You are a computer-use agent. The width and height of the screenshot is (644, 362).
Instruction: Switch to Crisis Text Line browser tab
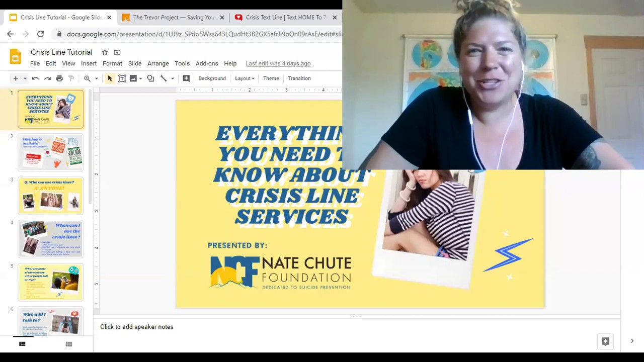tap(286, 17)
